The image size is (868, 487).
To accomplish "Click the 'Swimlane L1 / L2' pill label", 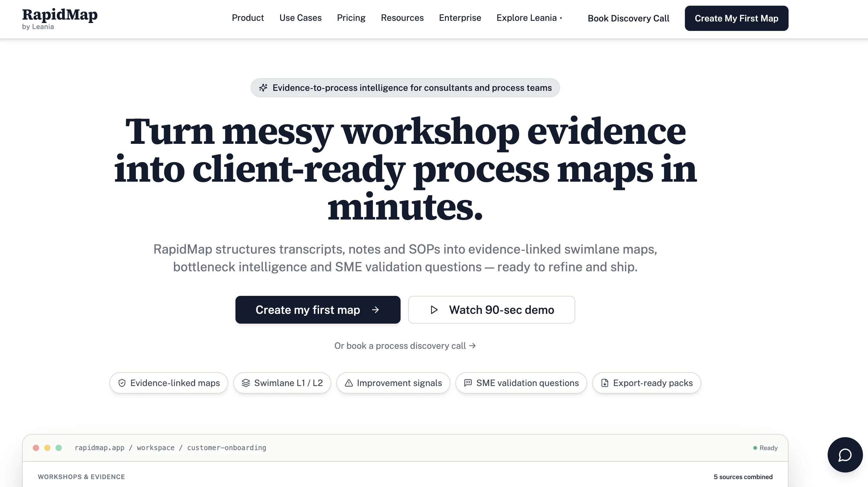I will coord(288,383).
